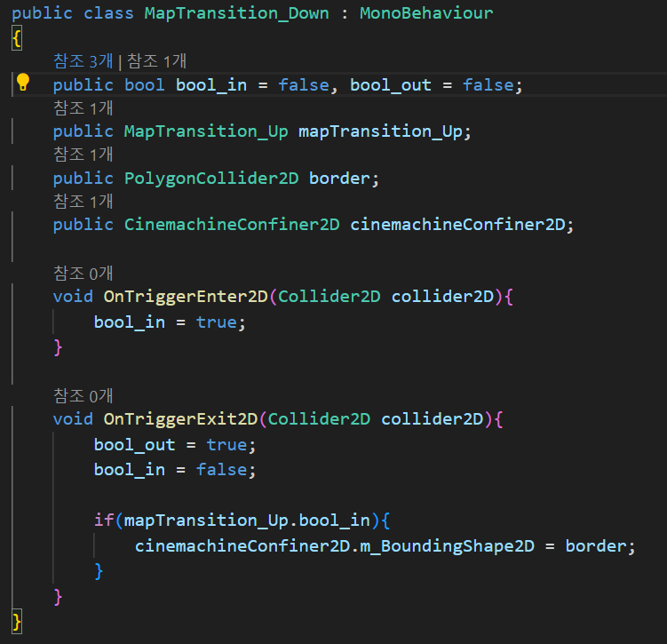
Task: Click '참조 1개' above PolygonCollider2D border
Action: (83, 155)
